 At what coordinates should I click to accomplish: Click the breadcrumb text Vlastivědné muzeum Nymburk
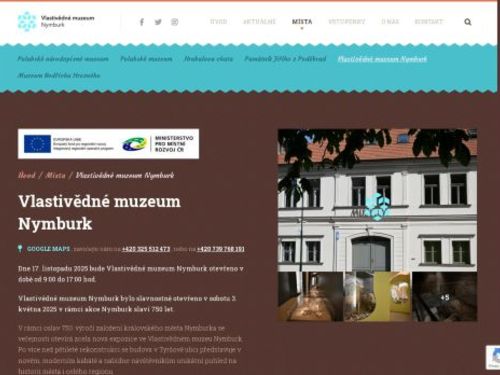125,175
